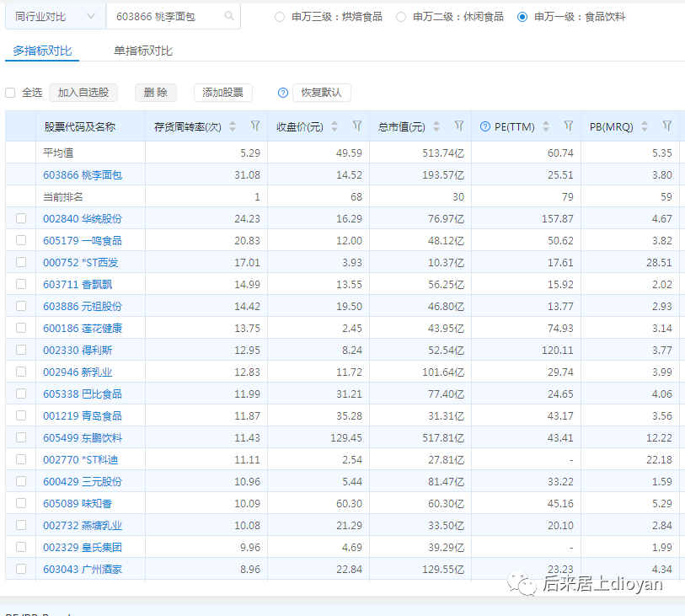Screen dimensions: 685x616
Task: Open filter for 存货周转率 column
Action: [255, 126]
